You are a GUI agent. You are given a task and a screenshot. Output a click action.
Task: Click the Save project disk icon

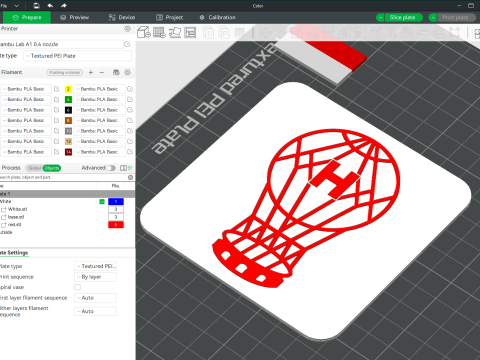tap(36, 5)
